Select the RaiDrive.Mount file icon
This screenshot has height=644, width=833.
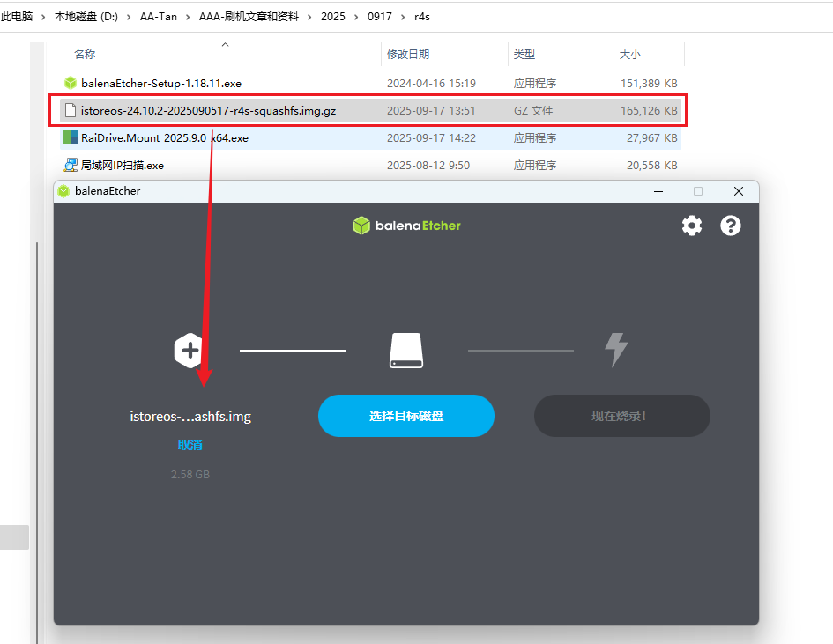click(71, 137)
